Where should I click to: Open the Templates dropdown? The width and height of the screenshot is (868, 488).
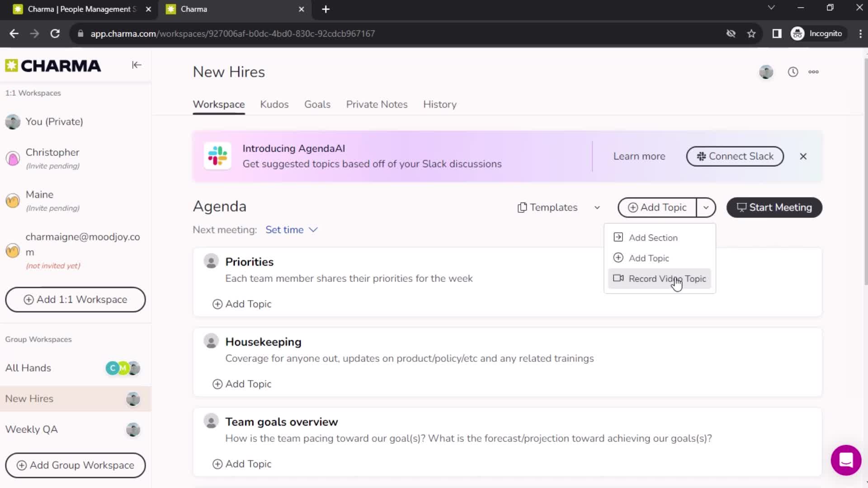pyautogui.click(x=547, y=207)
